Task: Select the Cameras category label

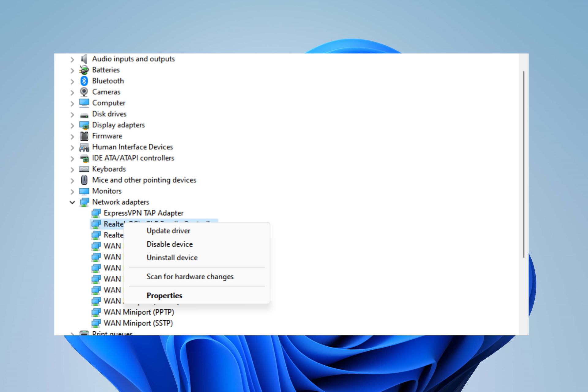Action: (x=106, y=92)
